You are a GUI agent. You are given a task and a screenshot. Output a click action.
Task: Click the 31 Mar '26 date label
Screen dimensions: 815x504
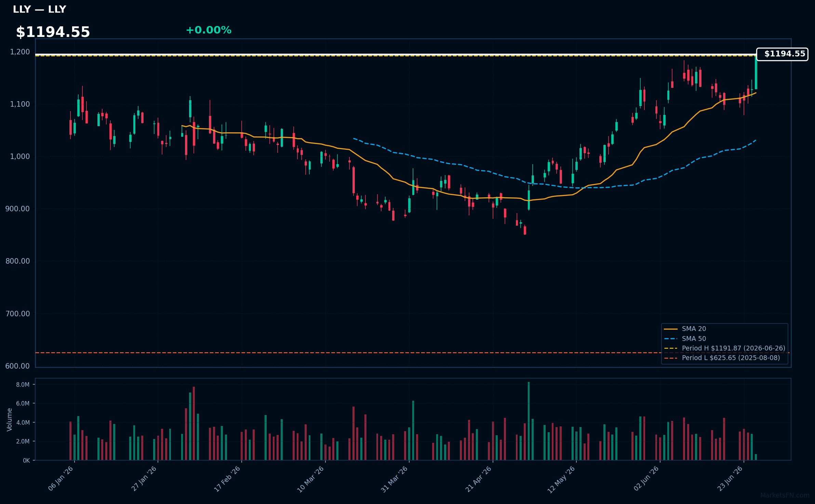tap(395, 479)
